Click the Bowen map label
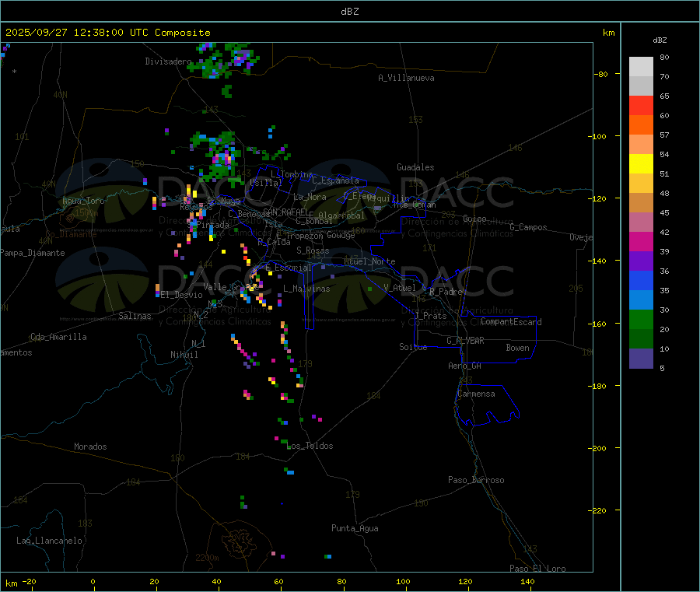700x592 pixels. [x=518, y=349]
